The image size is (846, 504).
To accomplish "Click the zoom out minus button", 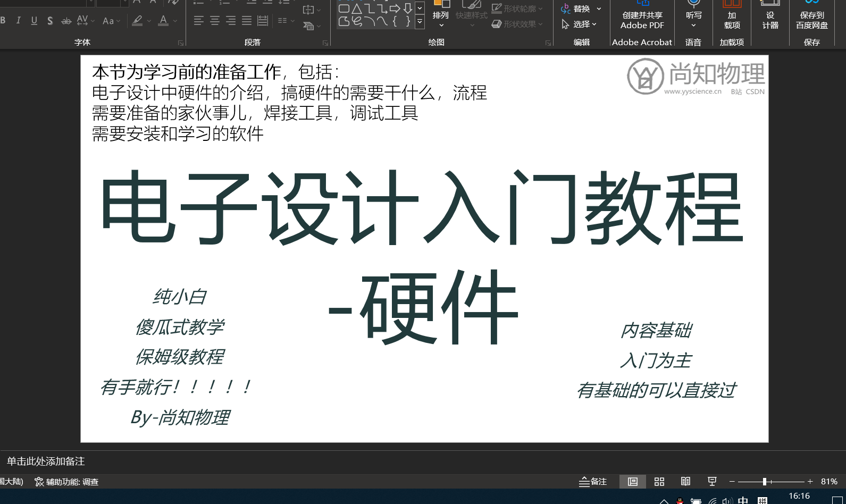I will tap(732, 482).
